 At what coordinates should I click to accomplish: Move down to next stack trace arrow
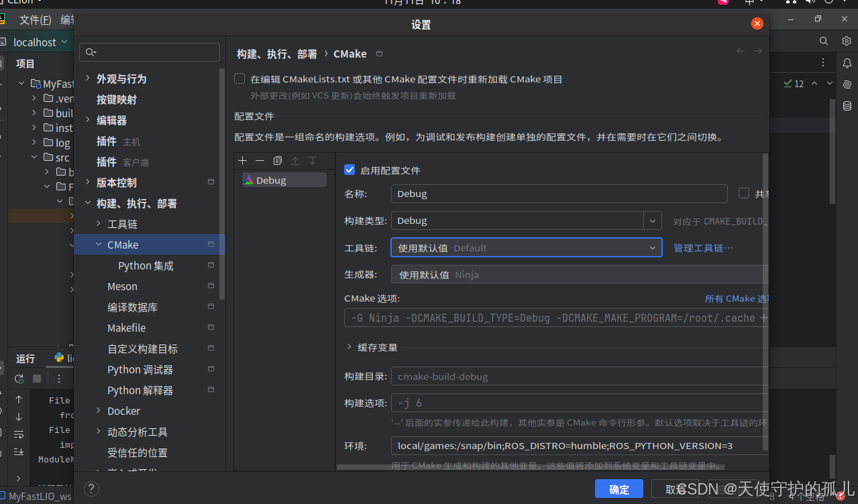coord(19,417)
